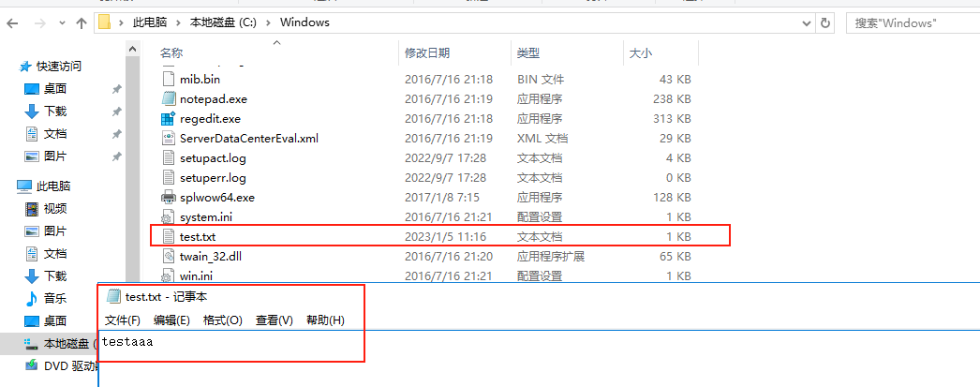Viewport: 980px width, 387px height.
Task: Click the 313 KB size cell
Action: point(670,118)
